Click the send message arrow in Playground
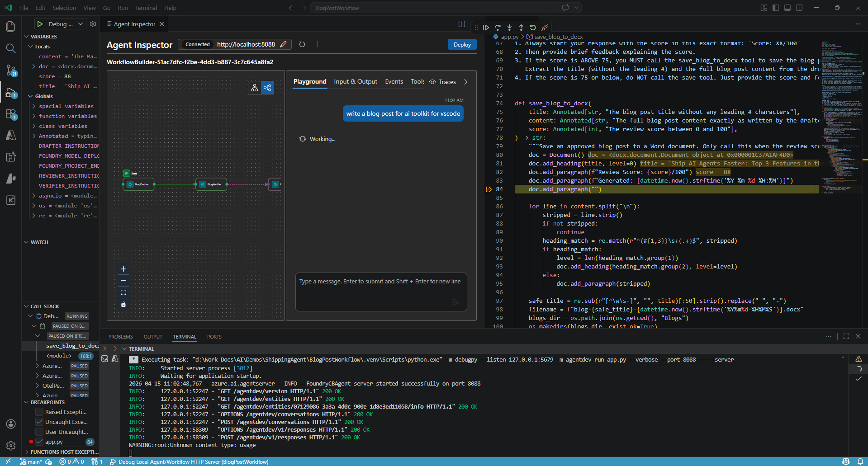 pyautogui.click(x=456, y=302)
